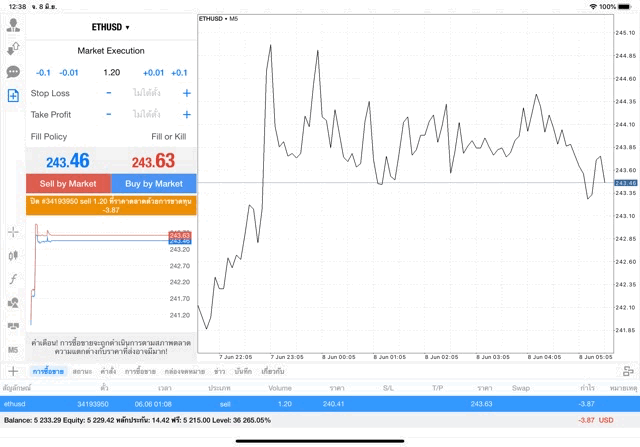The width and height of the screenshot is (640, 447).
Task: Open the trade arrows icon in sidebar
Action: (x=13, y=49)
